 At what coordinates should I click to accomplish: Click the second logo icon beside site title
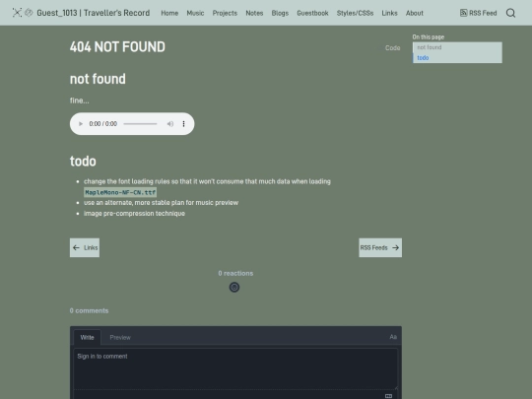point(29,13)
